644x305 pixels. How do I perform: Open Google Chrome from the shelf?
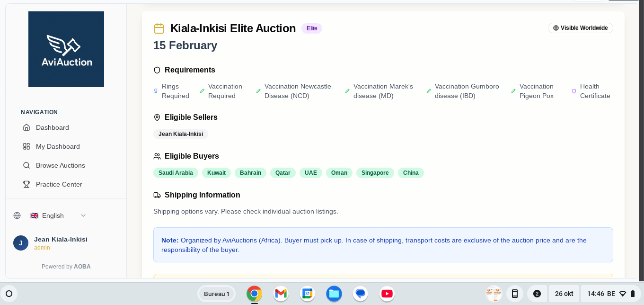tap(254, 294)
